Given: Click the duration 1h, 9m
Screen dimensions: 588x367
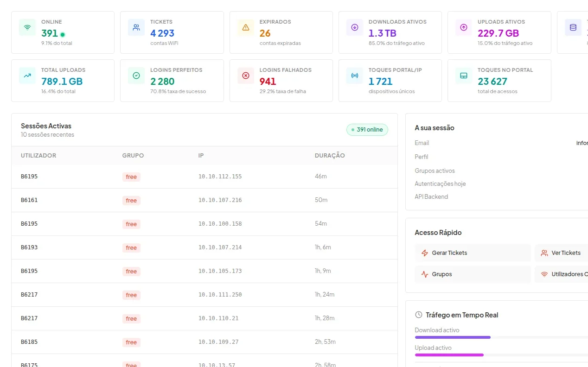Looking at the screenshot, I should pyautogui.click(x=323, y=271).
